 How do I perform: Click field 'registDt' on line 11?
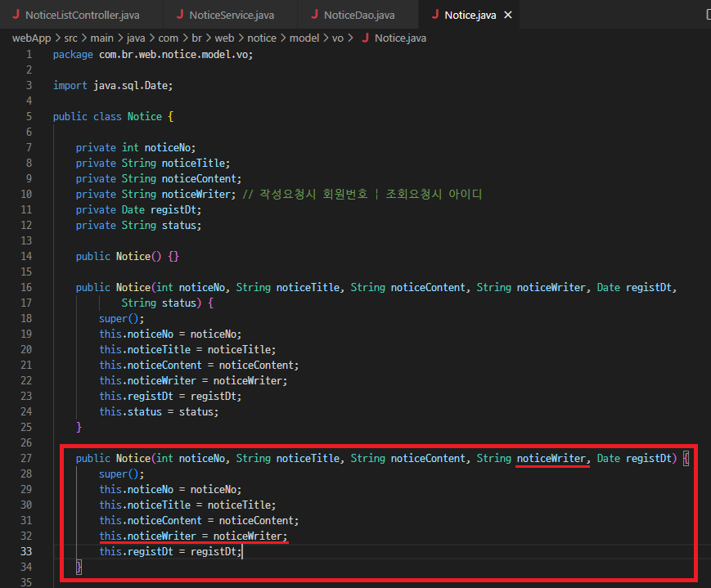tap(173, 210)
